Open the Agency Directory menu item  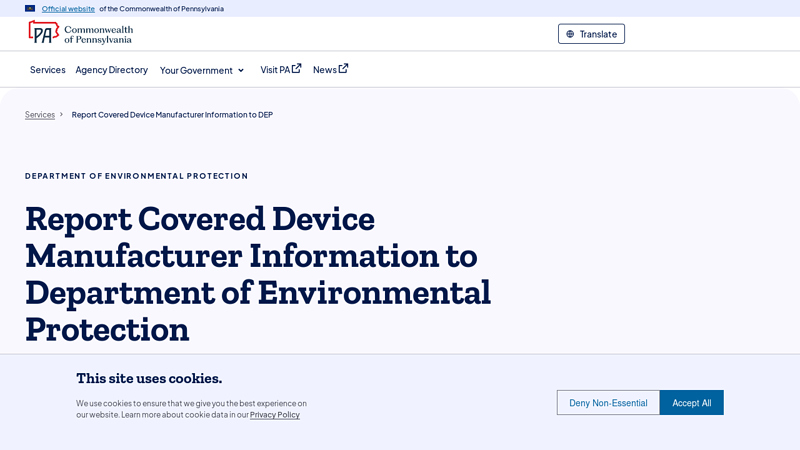click(112, 70)
